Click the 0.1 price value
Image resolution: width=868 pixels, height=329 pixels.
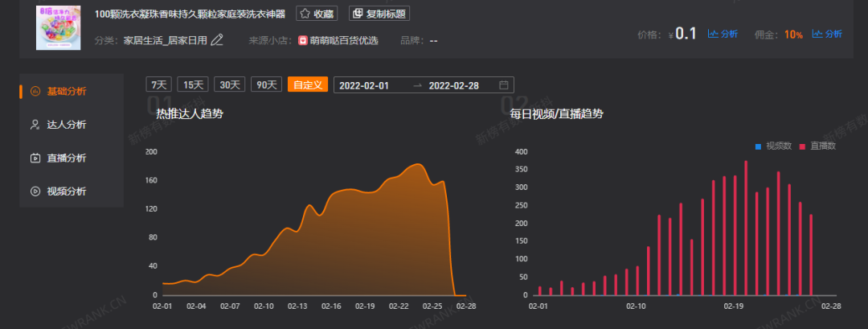click(x=686, y=34)
